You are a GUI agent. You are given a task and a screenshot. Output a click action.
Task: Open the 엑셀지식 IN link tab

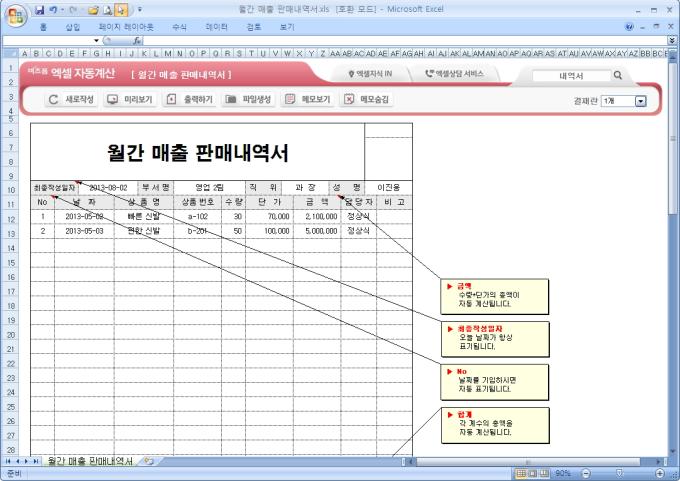pyautogui.click(x=370, y=74)
